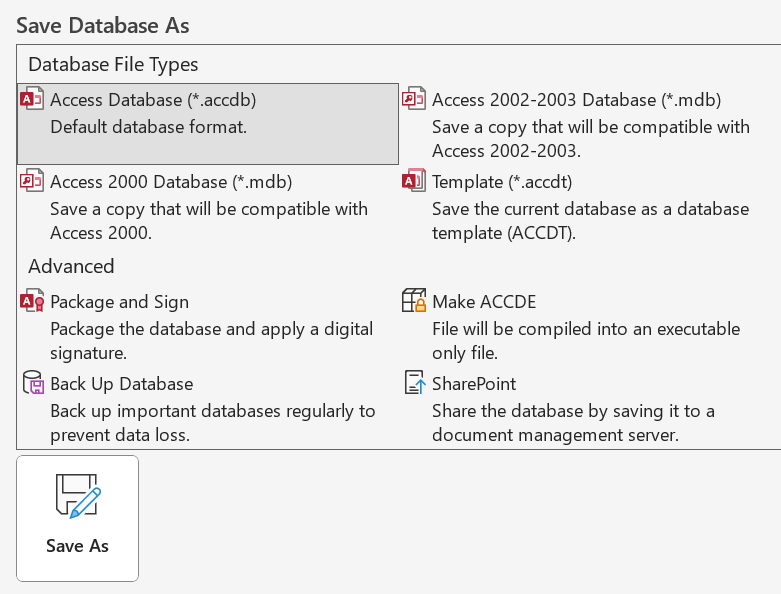The image size is (781, 594).
Task: Select 'Access Database (*.accdb)' title text
Action: [x=153, y=100]
